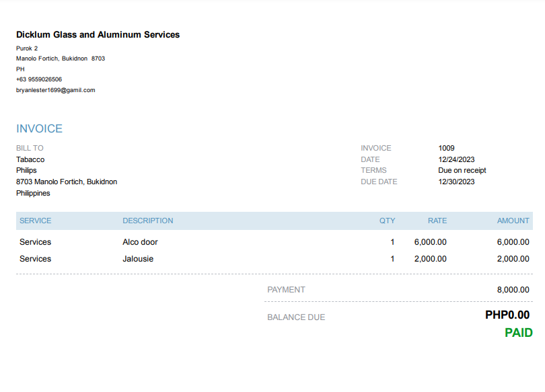Click the Dicklum Glass and Aluminum Services heading
The image size is (545, 392).
[x=98, y=34]
